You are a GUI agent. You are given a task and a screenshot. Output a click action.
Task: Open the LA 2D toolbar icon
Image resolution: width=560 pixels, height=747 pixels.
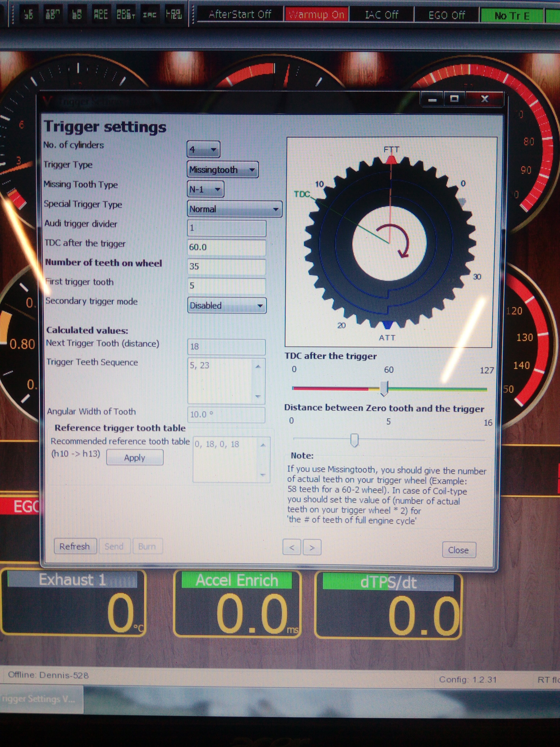coord(77,14)
